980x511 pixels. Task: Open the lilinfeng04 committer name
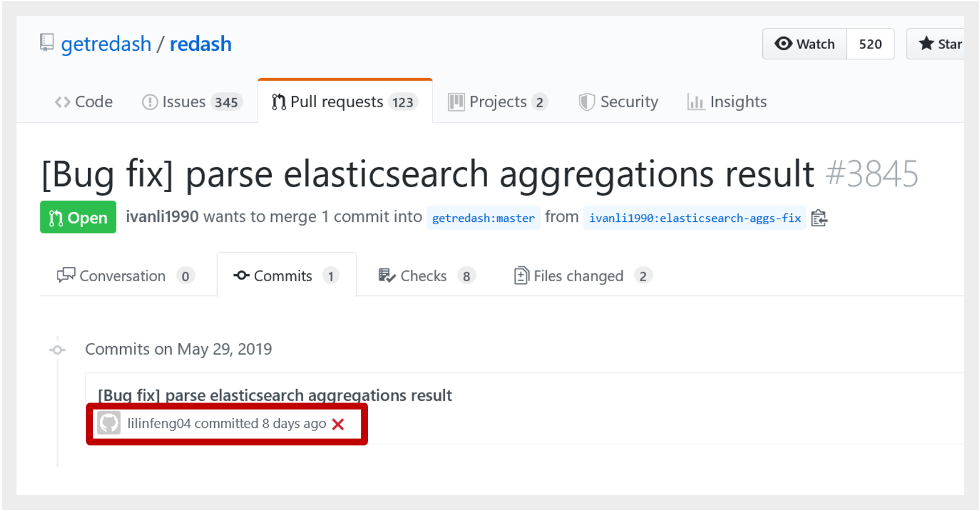pos(159,424)
